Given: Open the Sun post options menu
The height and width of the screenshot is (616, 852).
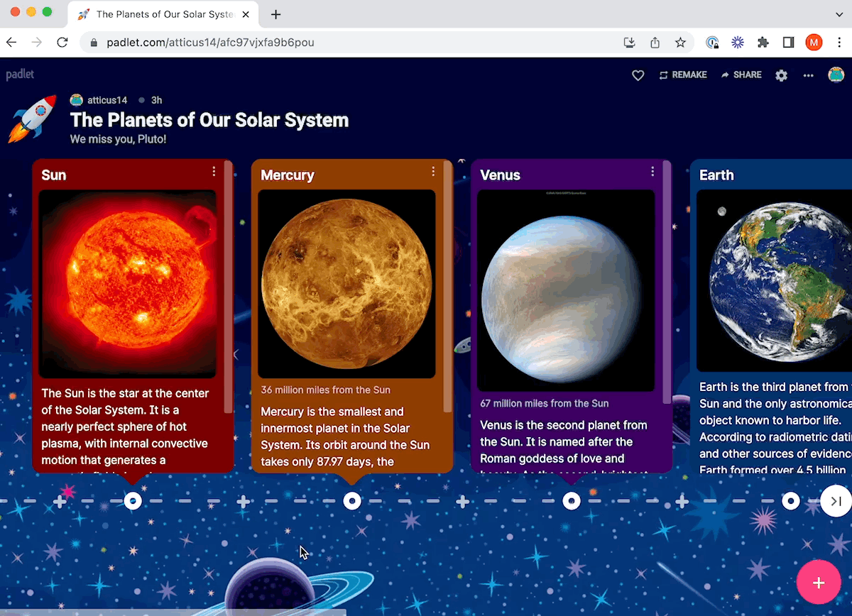Looking at the screenshot, I should tap(214, 172).
